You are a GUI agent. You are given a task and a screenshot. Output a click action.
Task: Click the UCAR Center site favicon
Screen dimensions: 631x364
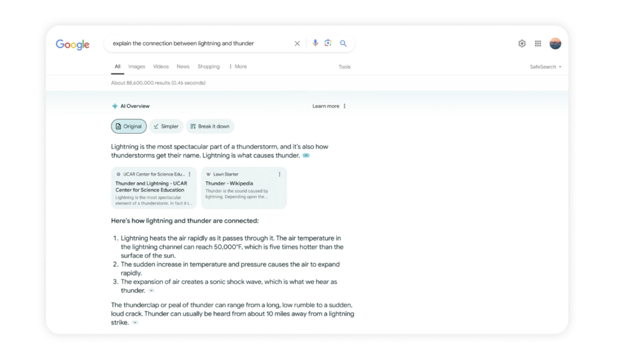coord(118,174)
